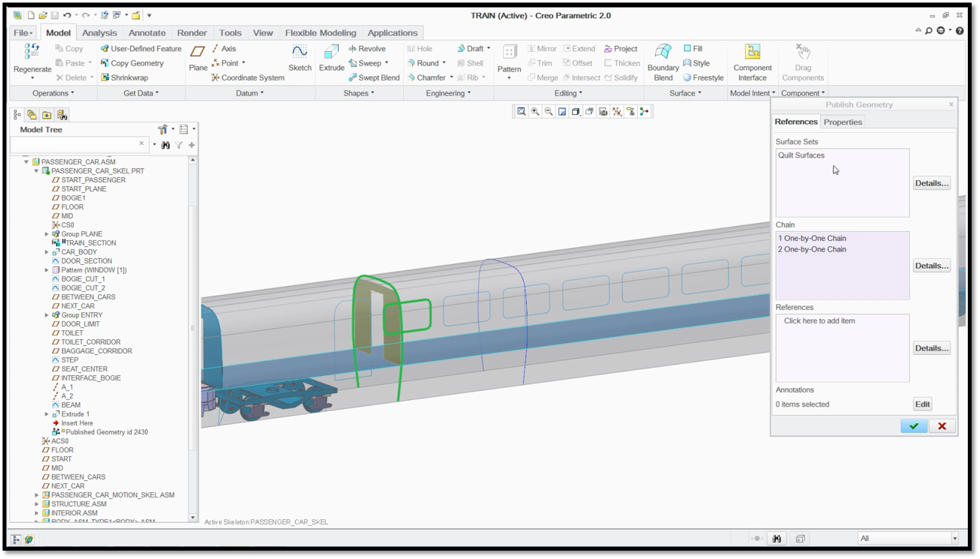The width and height of the screenshot is (980, 559).
Task: Open the Properties tab in Publish Geometry
Action: pos(842,121)
